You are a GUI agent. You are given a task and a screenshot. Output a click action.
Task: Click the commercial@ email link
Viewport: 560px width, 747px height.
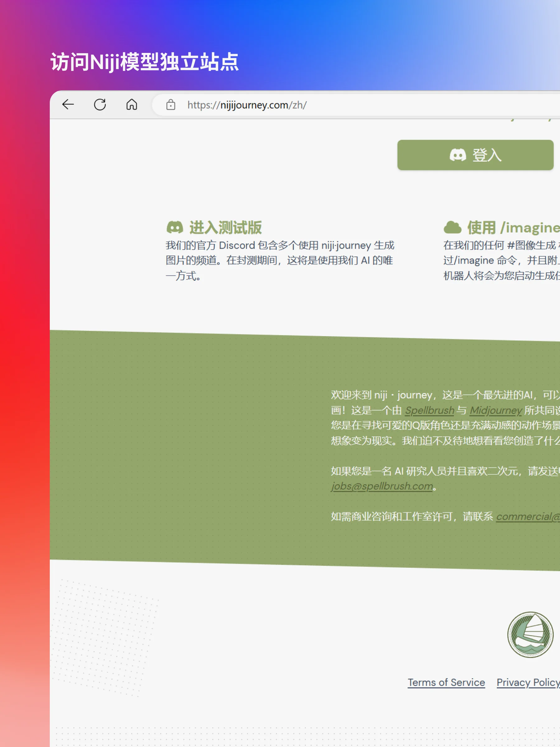click(528, 517)
